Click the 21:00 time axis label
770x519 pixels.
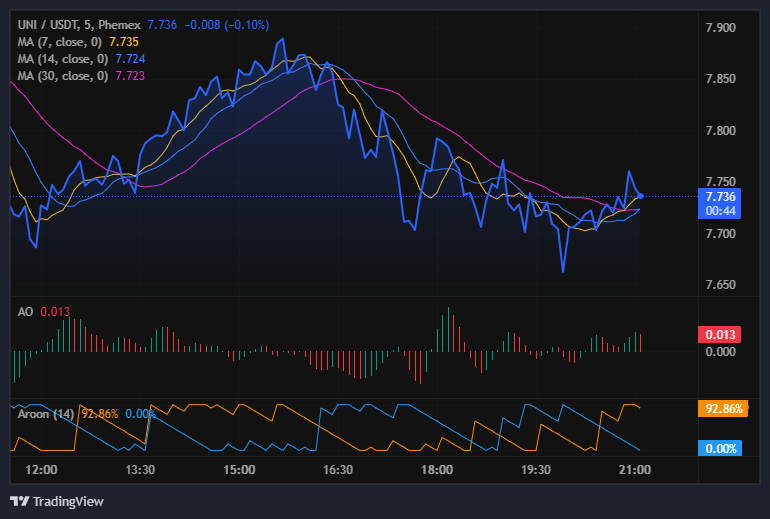pos(636,470)
